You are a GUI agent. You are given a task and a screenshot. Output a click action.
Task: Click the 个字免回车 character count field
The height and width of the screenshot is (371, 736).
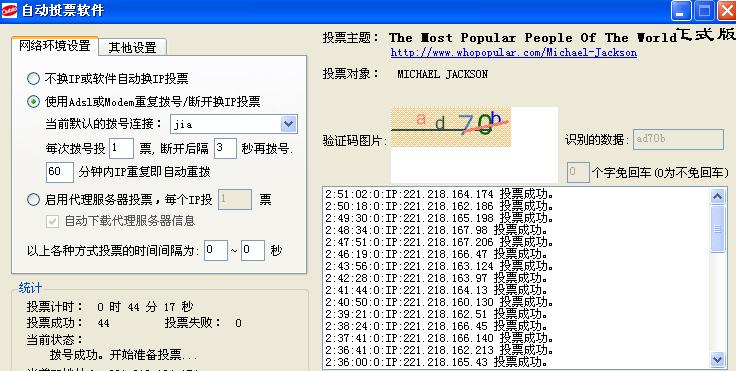coord(578,172)
